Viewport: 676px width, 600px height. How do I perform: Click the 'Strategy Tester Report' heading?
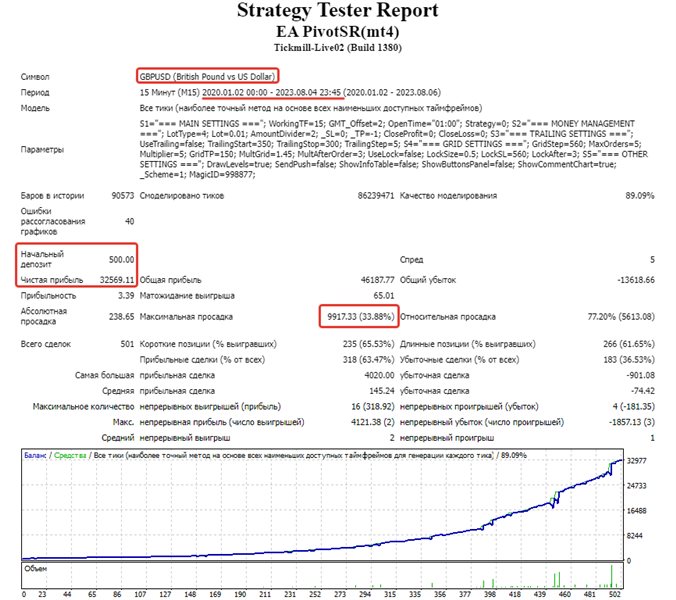[x=338, y=11]
